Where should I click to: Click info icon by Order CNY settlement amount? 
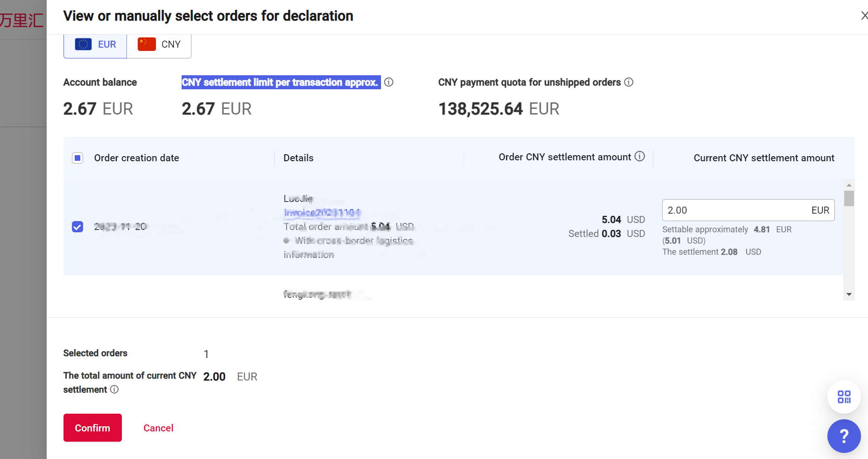click(x=640, y=157)
